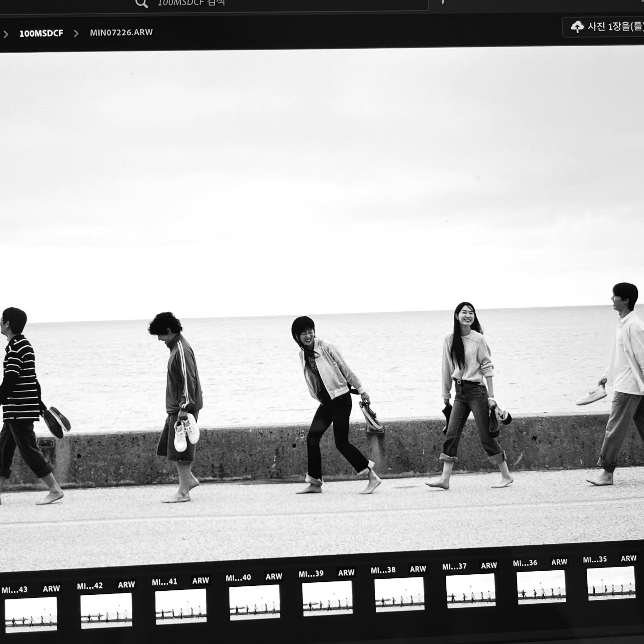The width and height of the screenshot is (644, 644).
Task: Select the MI...40 thumbnail image
Action: coord(254,603)
